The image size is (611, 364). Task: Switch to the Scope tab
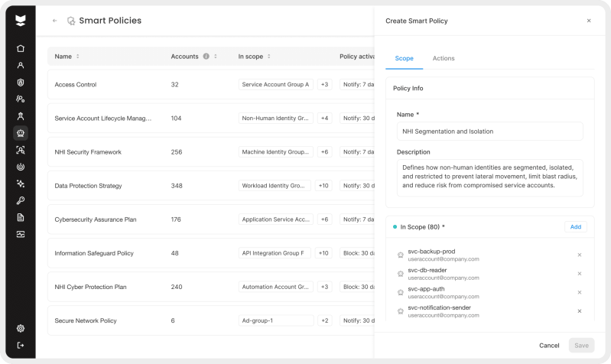coord(404,58)
